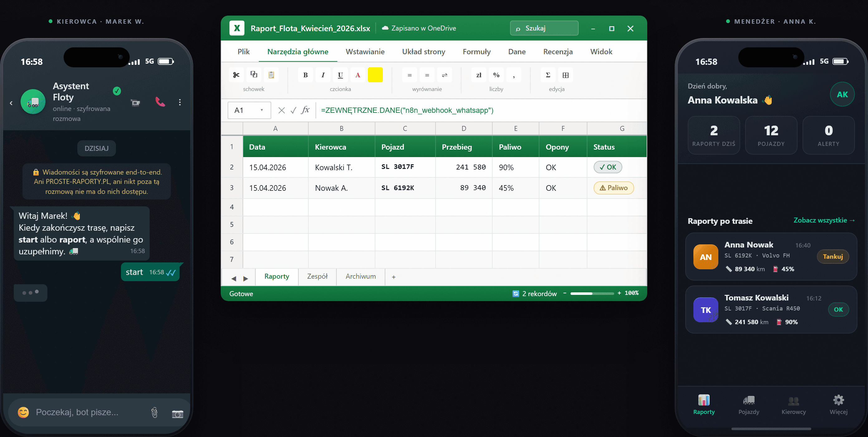
Task: Toggle bold formatting in czcionka group
Action: pyautogui.click(x=305, y=75)
